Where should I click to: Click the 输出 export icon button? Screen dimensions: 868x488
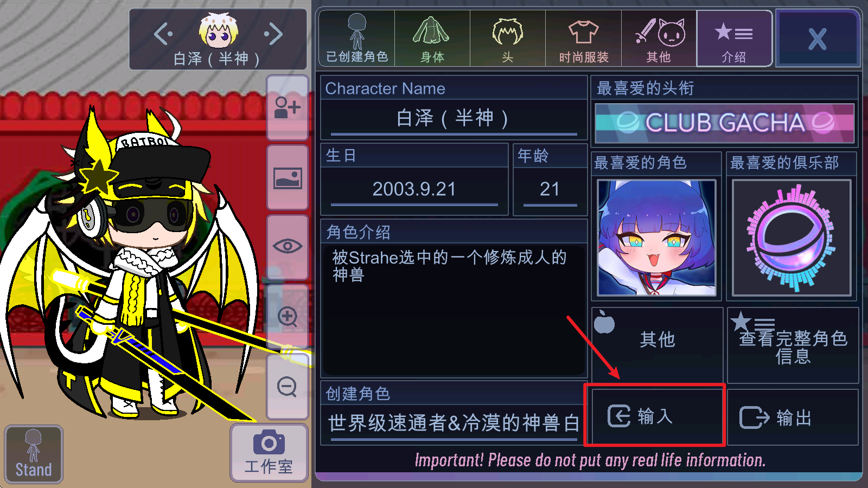point(793,417)
